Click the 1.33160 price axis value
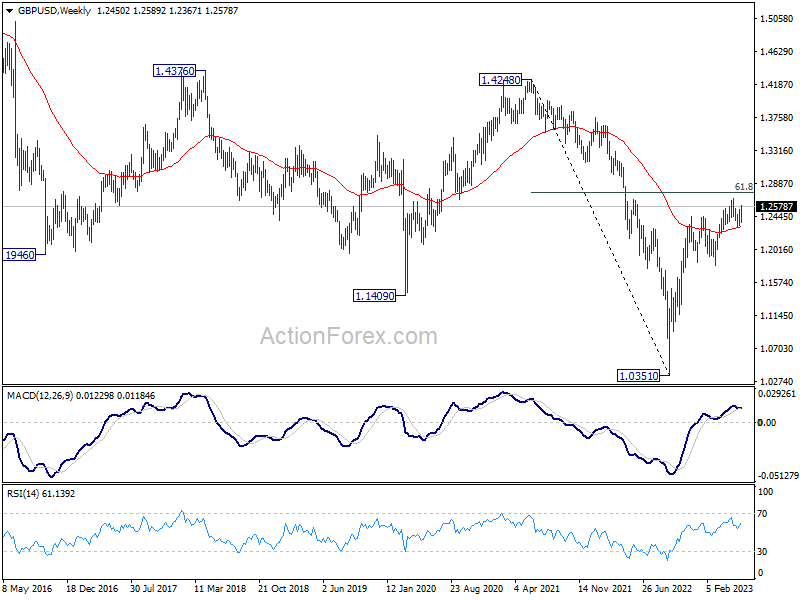800x600 pixels. 777,151
